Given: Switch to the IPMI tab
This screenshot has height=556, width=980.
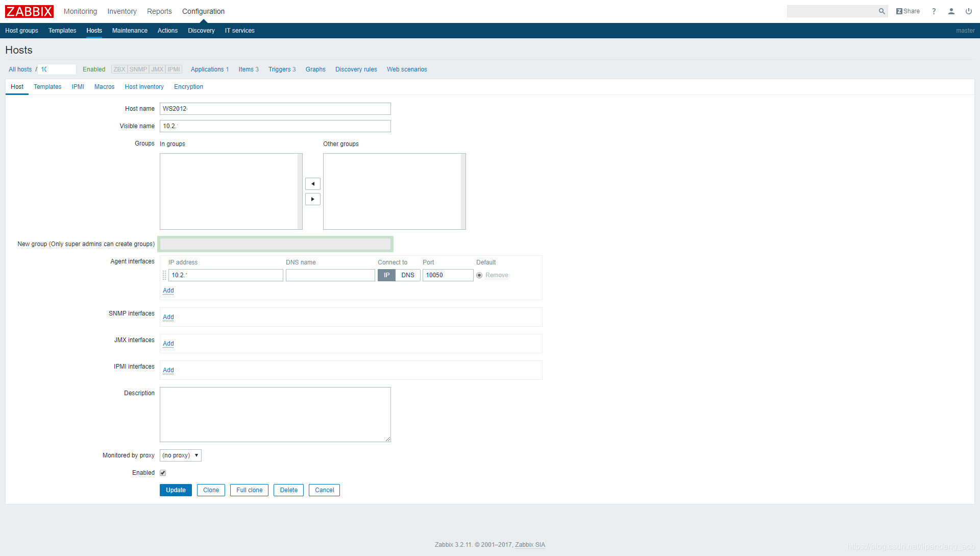Looking at the screenshot, I should 78,87.
